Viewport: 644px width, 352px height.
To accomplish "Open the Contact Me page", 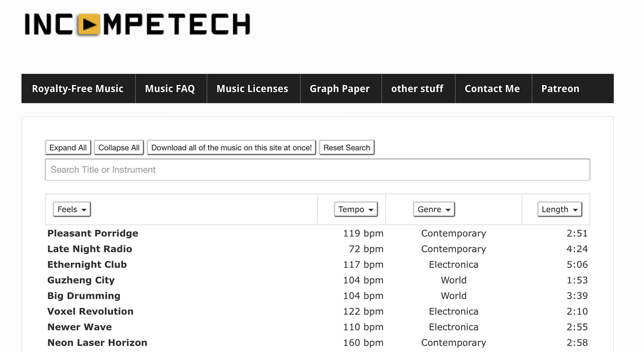I will [492, 88].
